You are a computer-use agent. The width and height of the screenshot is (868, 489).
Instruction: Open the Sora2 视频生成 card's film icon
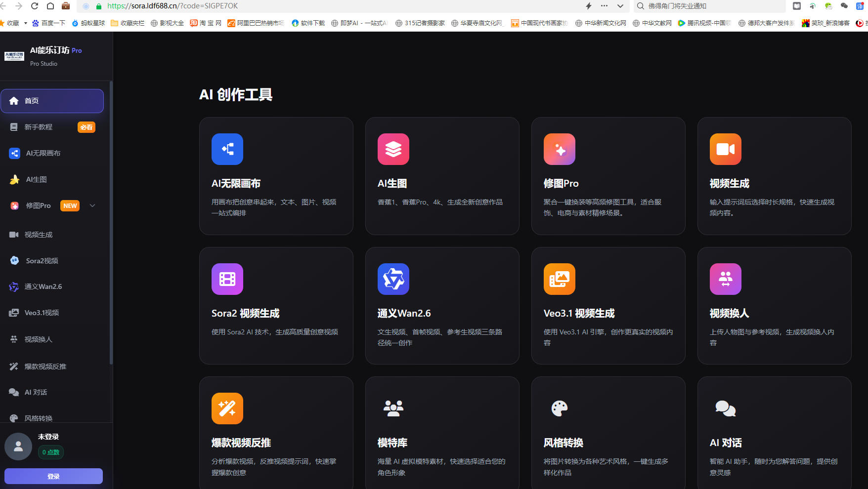pos(227,279)
